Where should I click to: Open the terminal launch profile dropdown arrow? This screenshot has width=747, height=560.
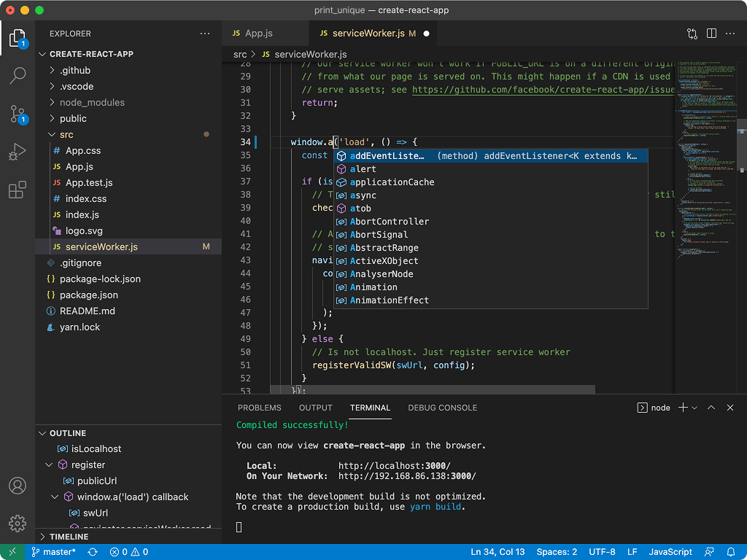click(694, 408)
